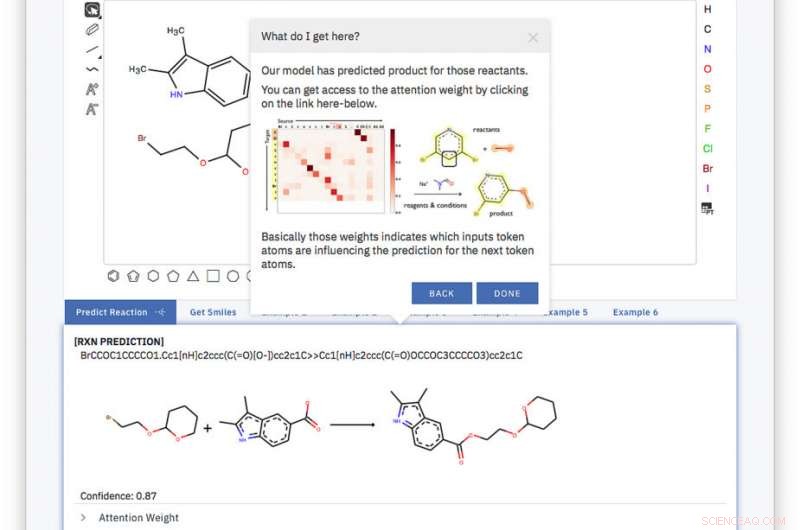Click the Predict Reaction tab
The width and height of the screenshot is (800, 530).
point(120,312)
